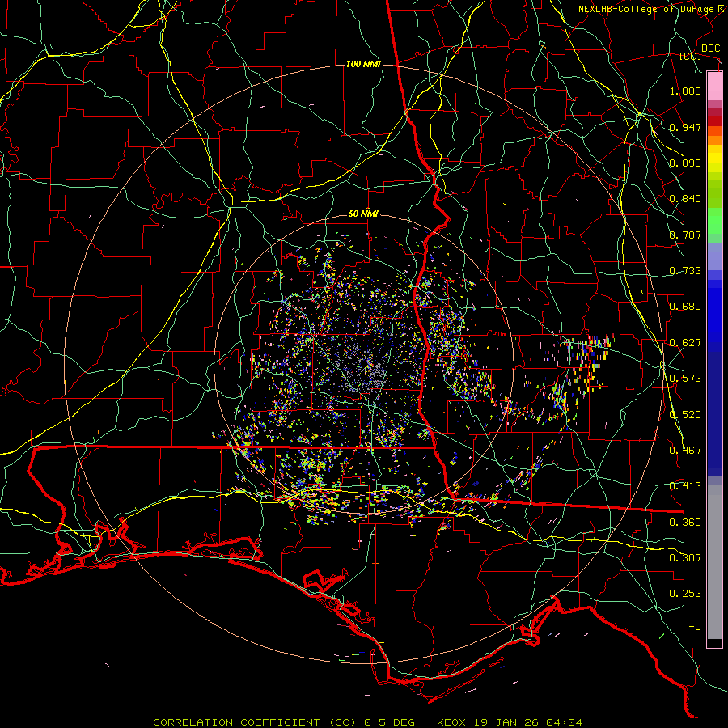
Task: Click the 0.680 color scale value
Action: click(685, 307)
